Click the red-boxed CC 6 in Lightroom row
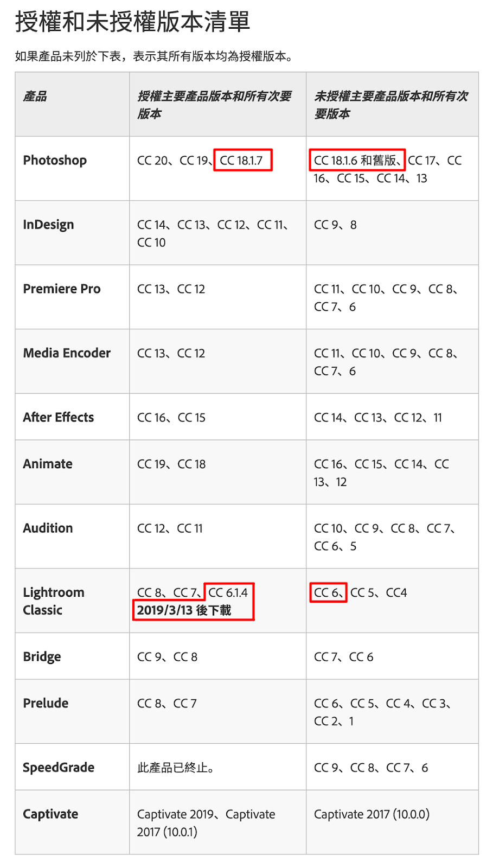 point(328,592)
